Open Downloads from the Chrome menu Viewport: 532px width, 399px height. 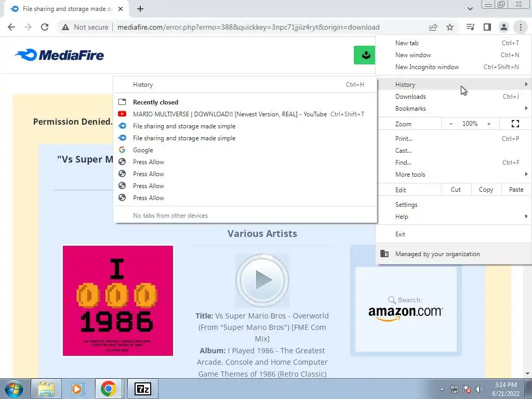pyautogui.click(x=454, y=97)
